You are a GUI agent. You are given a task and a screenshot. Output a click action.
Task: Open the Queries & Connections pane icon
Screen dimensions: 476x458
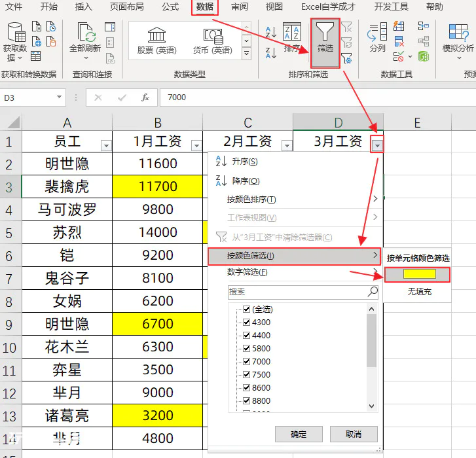[x=110, y=27]
